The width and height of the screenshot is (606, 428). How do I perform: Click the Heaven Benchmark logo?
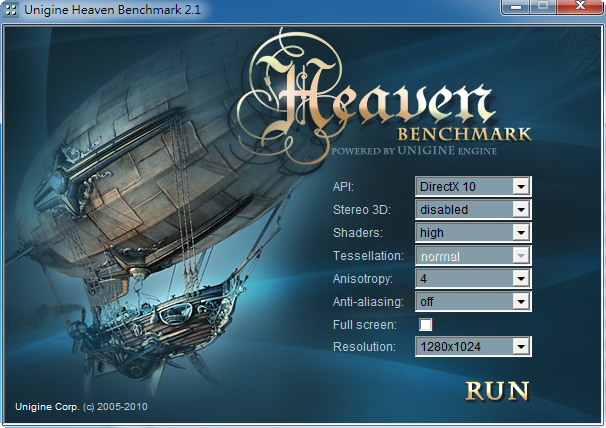click(383, 97)
